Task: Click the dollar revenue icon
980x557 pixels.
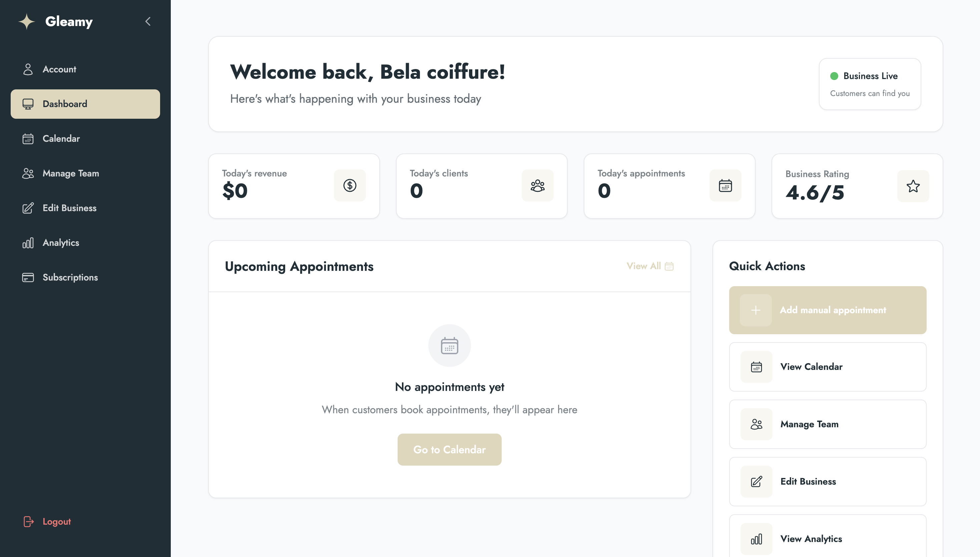Action: coord(350,185)
